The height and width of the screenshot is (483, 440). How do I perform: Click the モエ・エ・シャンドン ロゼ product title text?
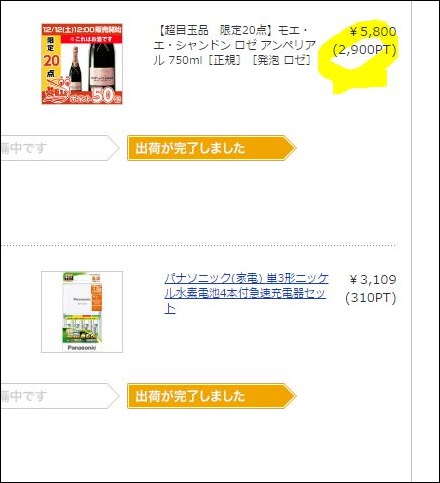(235, 45)
